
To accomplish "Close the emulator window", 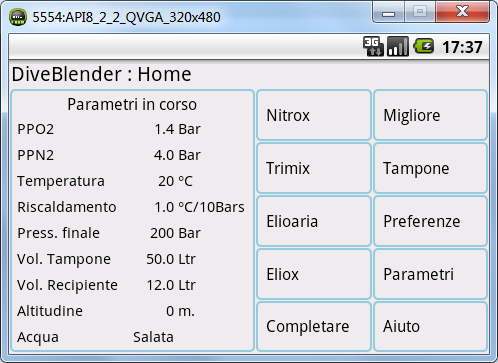I will coord(463,11).
